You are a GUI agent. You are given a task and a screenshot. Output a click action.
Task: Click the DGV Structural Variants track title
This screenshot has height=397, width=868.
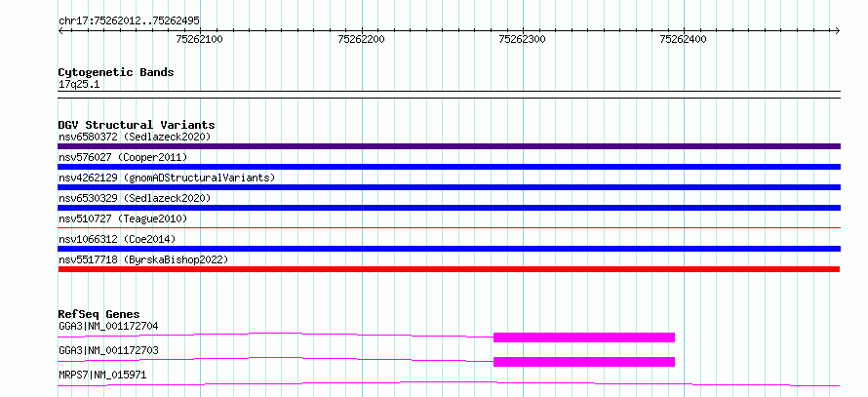[137, 125]
